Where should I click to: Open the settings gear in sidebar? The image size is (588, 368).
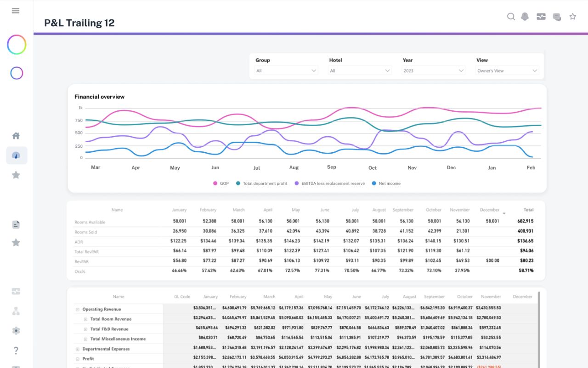coord(16,330)
